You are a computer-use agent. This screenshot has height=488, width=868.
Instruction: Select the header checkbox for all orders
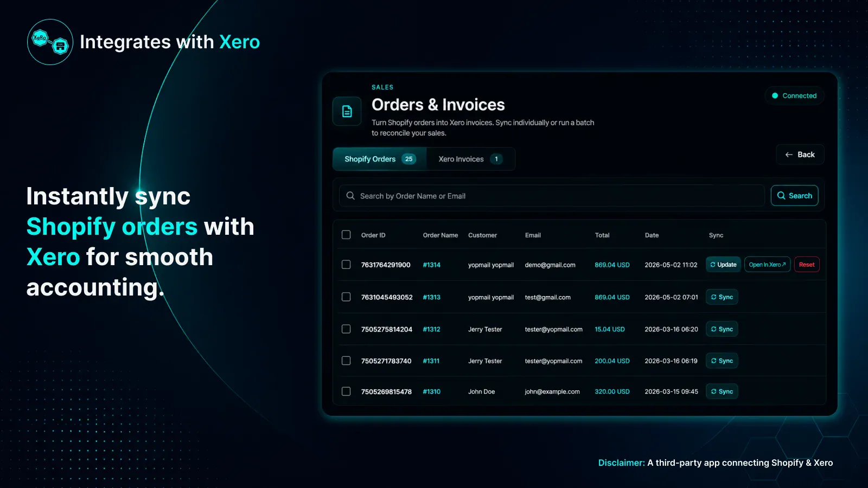[346, 235]
